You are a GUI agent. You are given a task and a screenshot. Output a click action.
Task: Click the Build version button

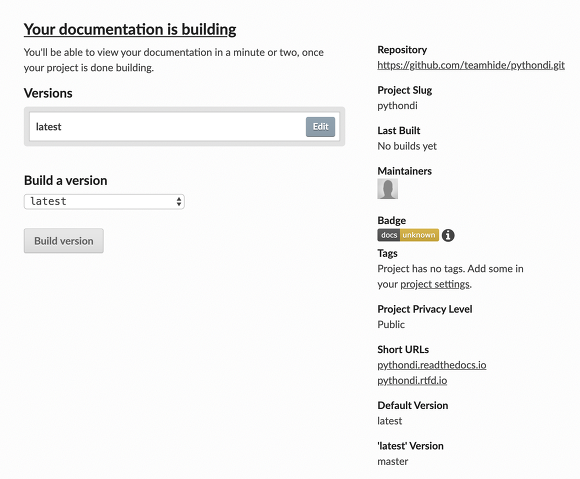pos(64,241)
